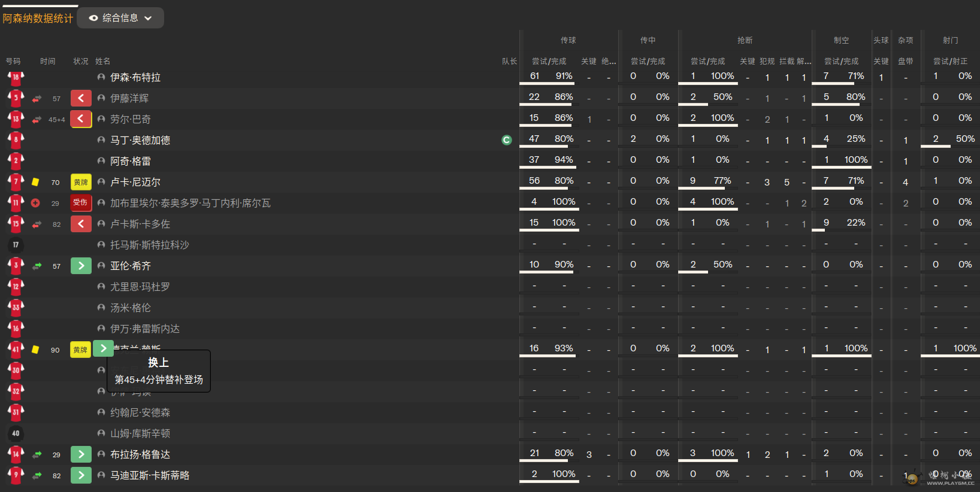
Task: Click the captain badge beside 马丁·奥德加德
Action: pos(507,140)
